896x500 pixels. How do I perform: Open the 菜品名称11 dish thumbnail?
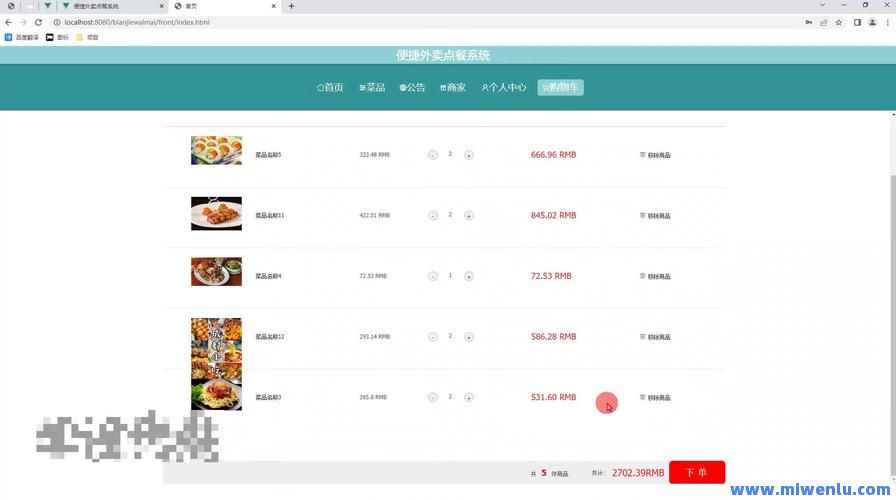click(x=216, y=214)
